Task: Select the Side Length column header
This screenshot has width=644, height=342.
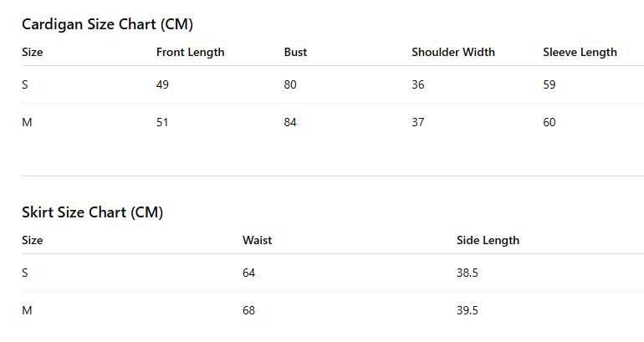Action: point(488,241)
